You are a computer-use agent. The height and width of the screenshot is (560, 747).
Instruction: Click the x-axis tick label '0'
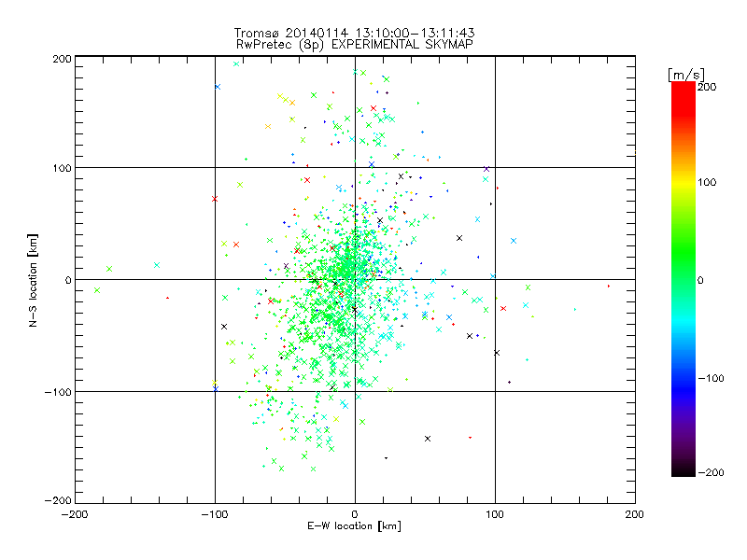pos(355,514)
